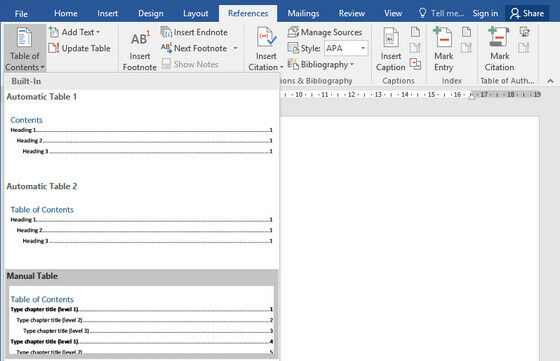
Task: Switch to the Review tab
Action: (x=352, y=14)
